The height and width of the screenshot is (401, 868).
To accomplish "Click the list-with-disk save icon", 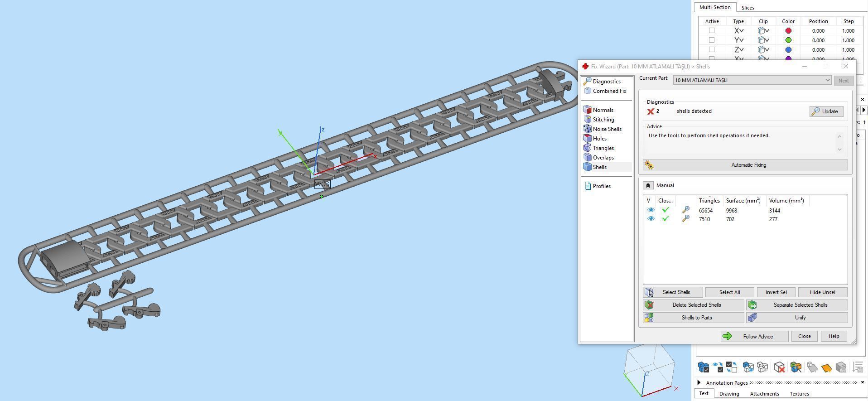I will tap(858, 367).
